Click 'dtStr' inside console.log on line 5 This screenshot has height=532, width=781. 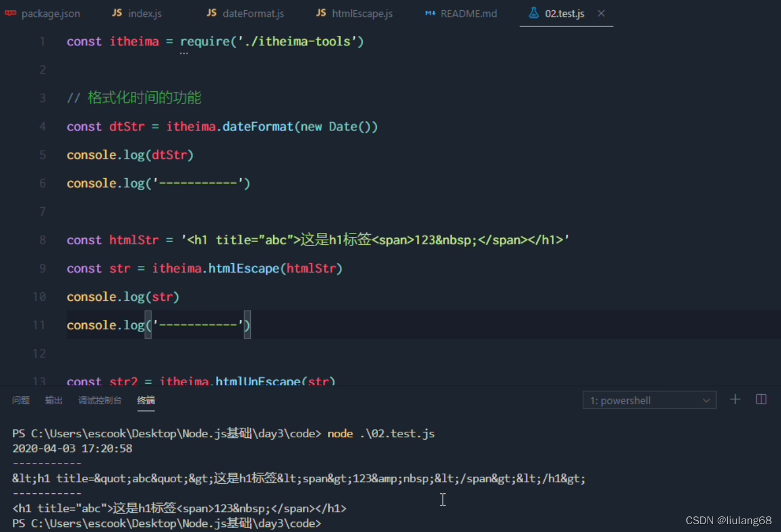pos(169,155)
